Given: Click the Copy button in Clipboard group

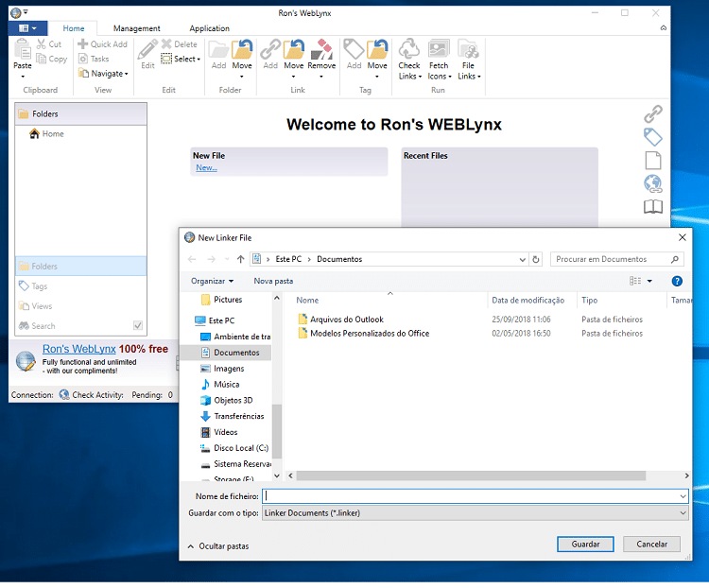Looking at the screenshot, I should tap(52, 59).
